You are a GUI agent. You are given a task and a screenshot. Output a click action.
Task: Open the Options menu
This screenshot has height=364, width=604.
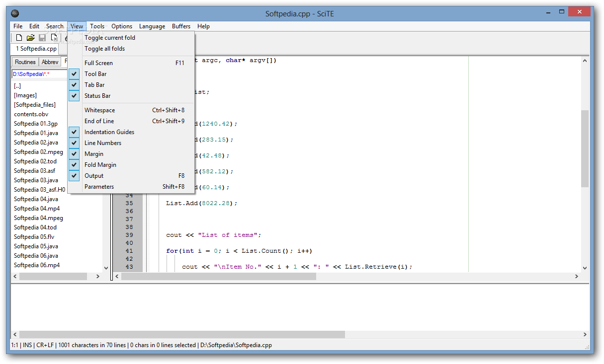122,26
